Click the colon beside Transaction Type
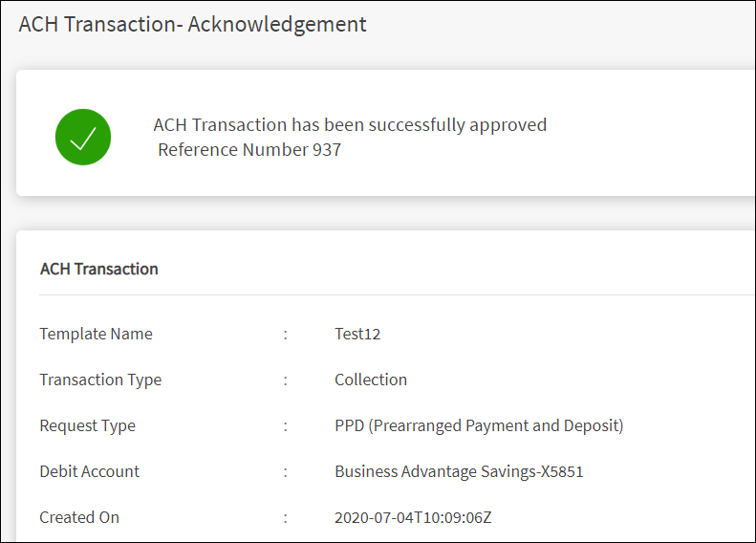Viewport: 756px width, 543px height. (x=285, y=380)
